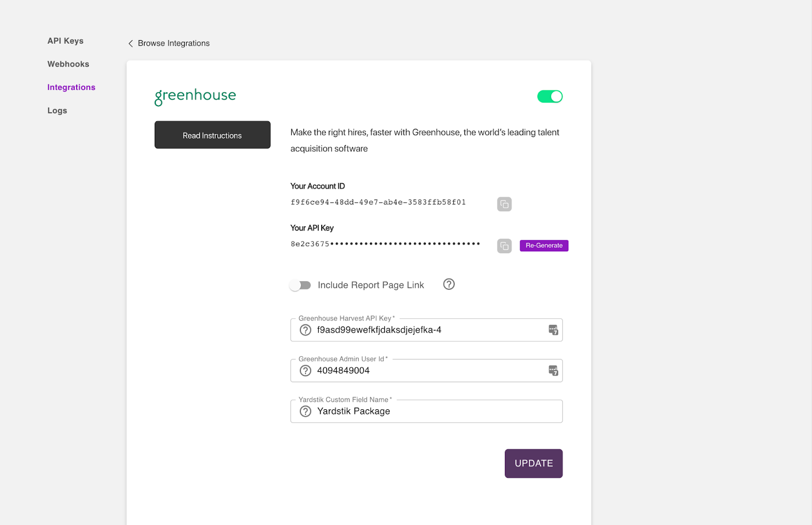Open help tooltip for Include Report Page Link
This screenshot has width=812, height=525.
click(x=449, y=284)
